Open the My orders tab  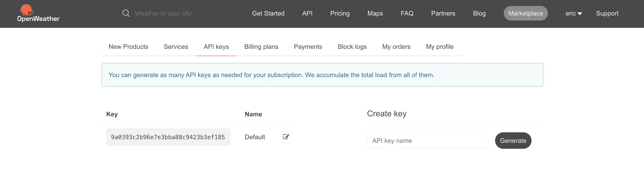[x=396, y=47]
